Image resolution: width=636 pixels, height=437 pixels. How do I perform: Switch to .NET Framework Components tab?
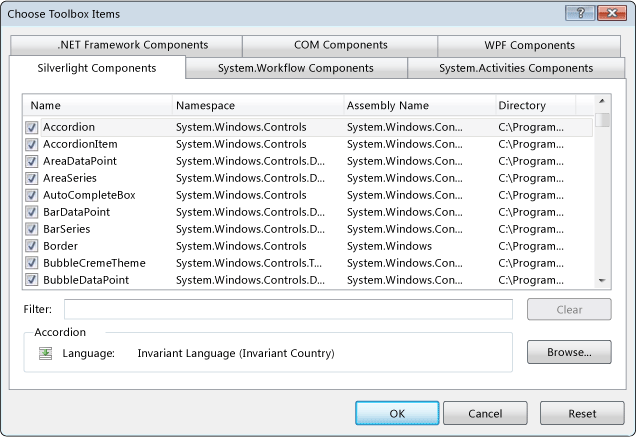(x=126, y=45)
